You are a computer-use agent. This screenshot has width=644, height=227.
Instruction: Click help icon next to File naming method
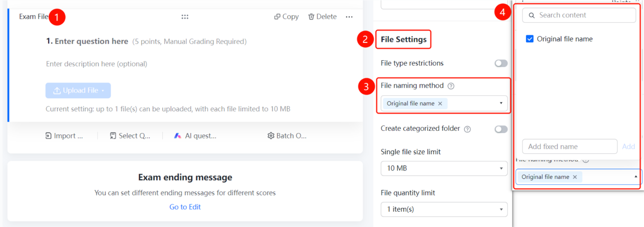pos(451,86)
